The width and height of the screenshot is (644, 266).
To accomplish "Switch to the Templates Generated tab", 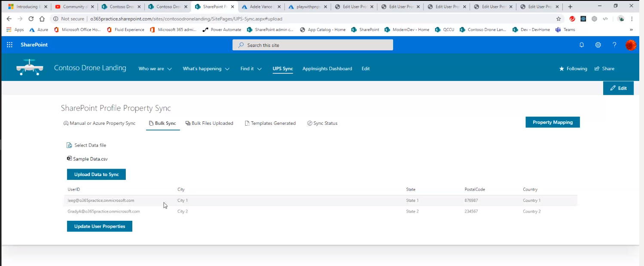I will 270,123.
